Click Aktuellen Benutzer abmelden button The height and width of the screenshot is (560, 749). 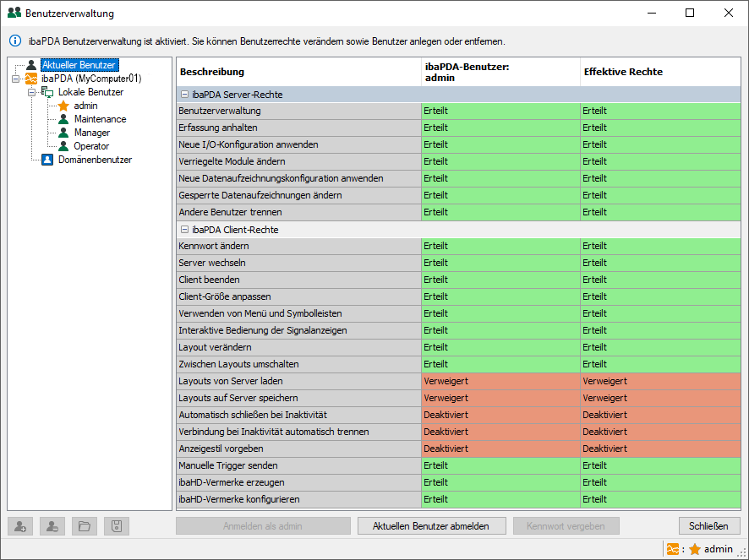(431, 526)
